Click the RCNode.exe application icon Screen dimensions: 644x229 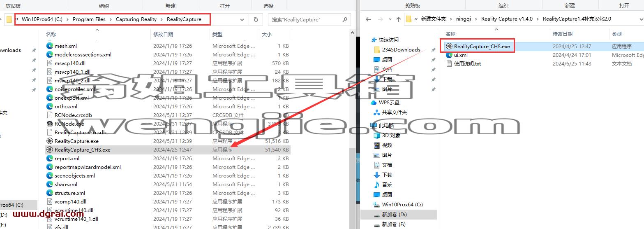[x=50, y=124]
